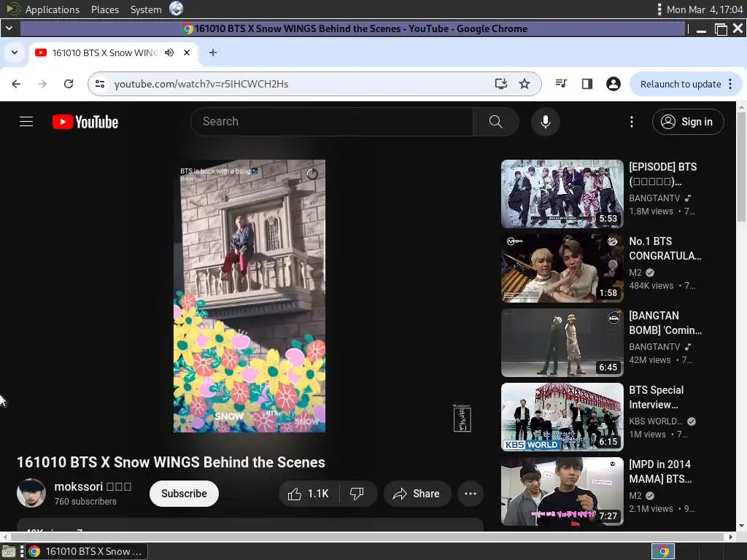Click the clock Mon Mar 4, 17:04

[x=705, y=9]
